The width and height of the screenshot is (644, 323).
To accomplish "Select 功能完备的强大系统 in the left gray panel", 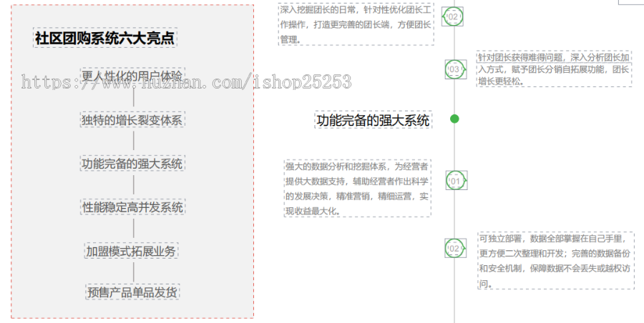I will (132, 164).
